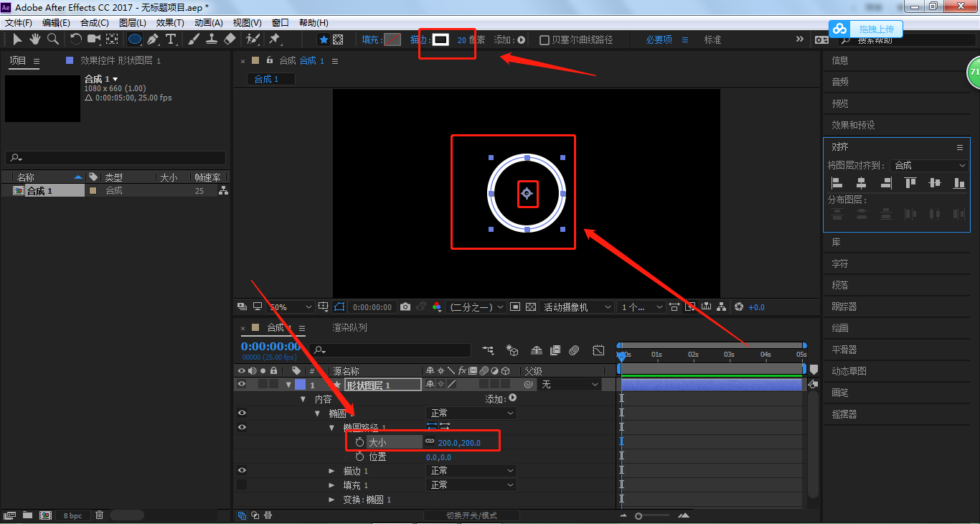Select the Pan Behind anchor point tool
Screen dimensions: 980x524
pos(113,39)
